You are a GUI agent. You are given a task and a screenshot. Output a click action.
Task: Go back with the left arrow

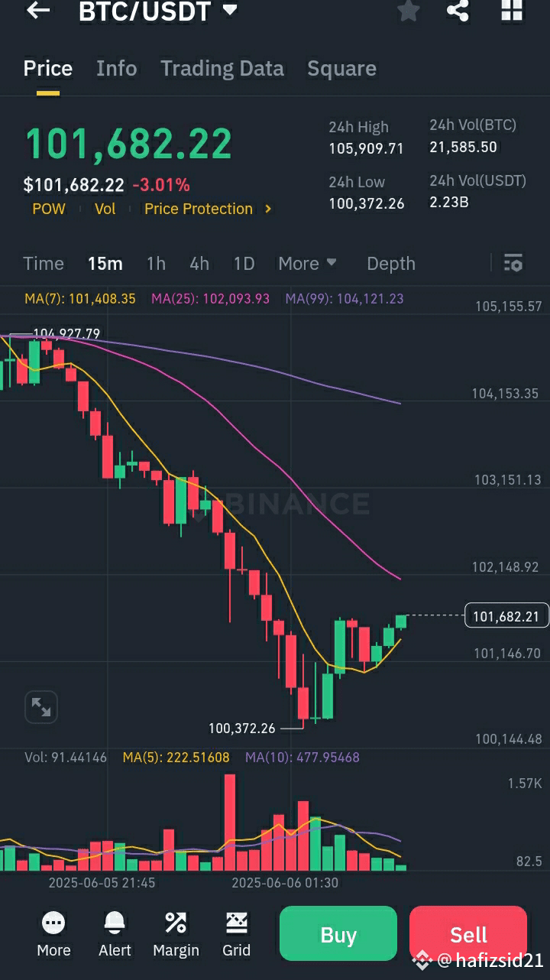(37, 11)
